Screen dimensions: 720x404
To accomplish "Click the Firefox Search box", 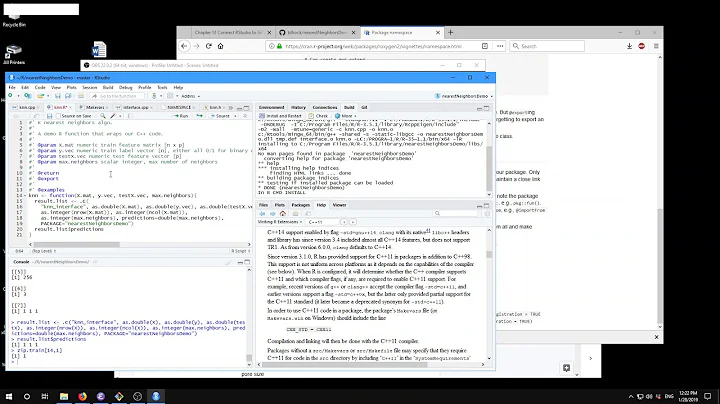I will coord(547,46).
